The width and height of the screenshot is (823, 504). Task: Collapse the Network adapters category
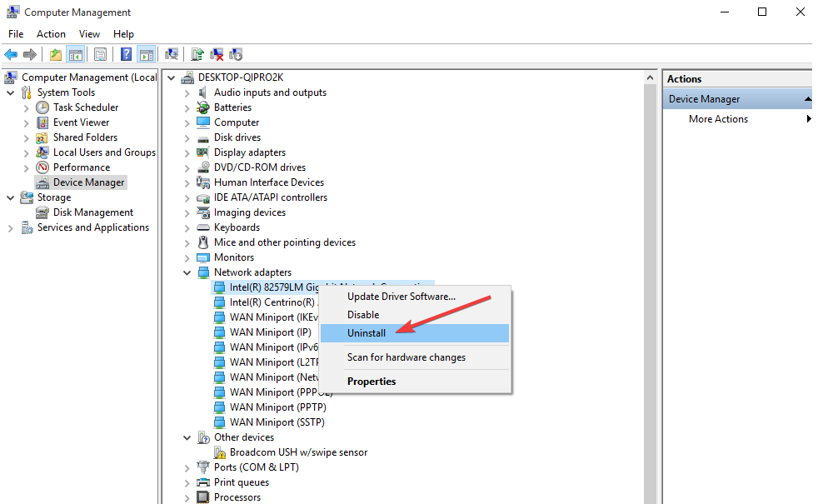tap(187, 272)
